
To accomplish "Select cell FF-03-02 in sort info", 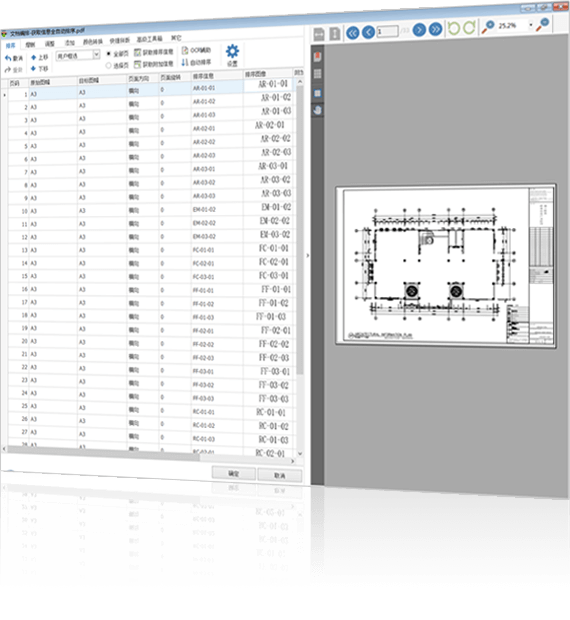I will (217, 384).
